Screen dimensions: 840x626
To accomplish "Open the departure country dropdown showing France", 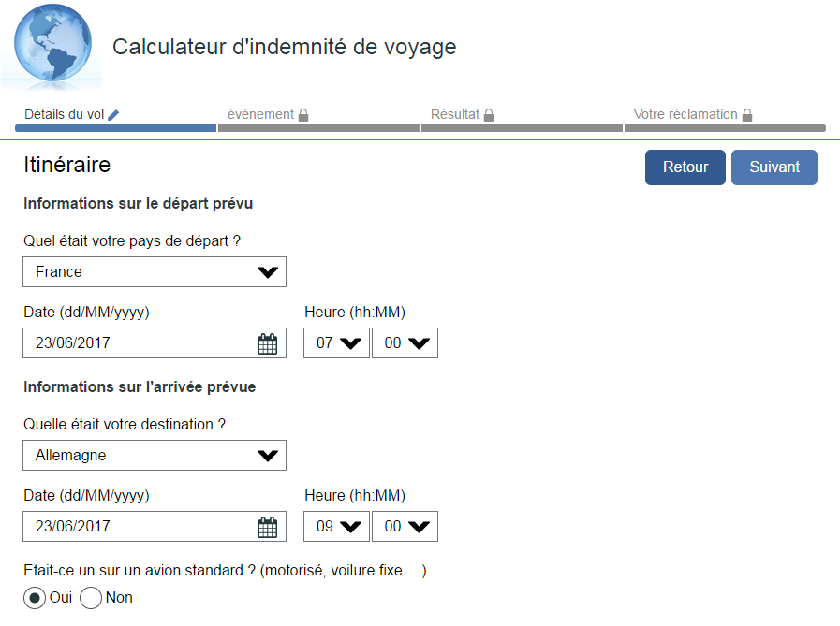I will pyautogui.click(x=155, y=272).
